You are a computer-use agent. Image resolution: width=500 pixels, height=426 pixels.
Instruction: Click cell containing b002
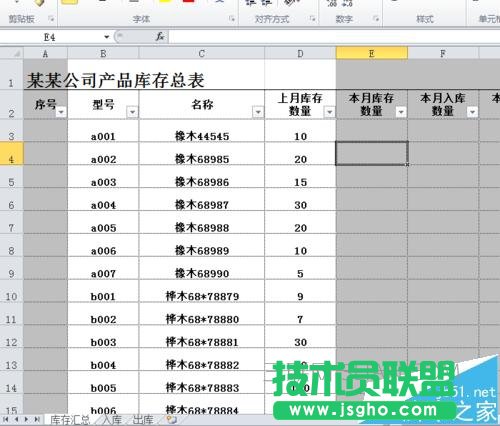[103, 314]
